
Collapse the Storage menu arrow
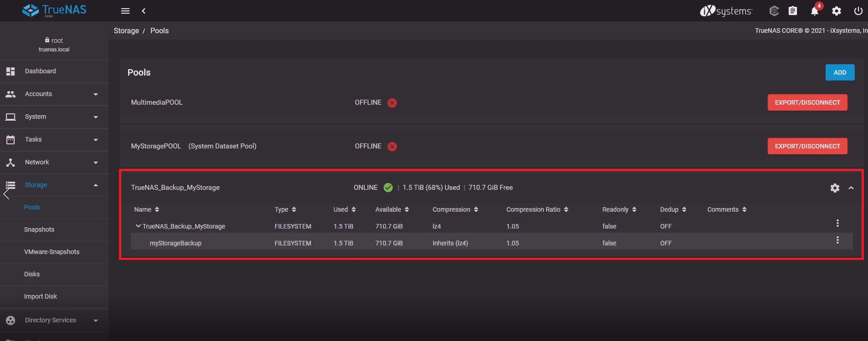96,185
